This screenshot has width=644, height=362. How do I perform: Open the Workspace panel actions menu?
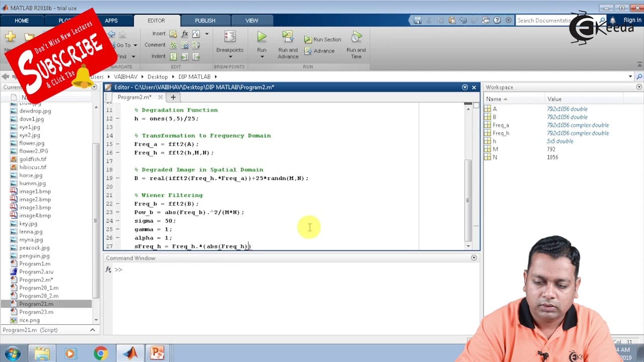pyautogui.click(x=639, y=87)
